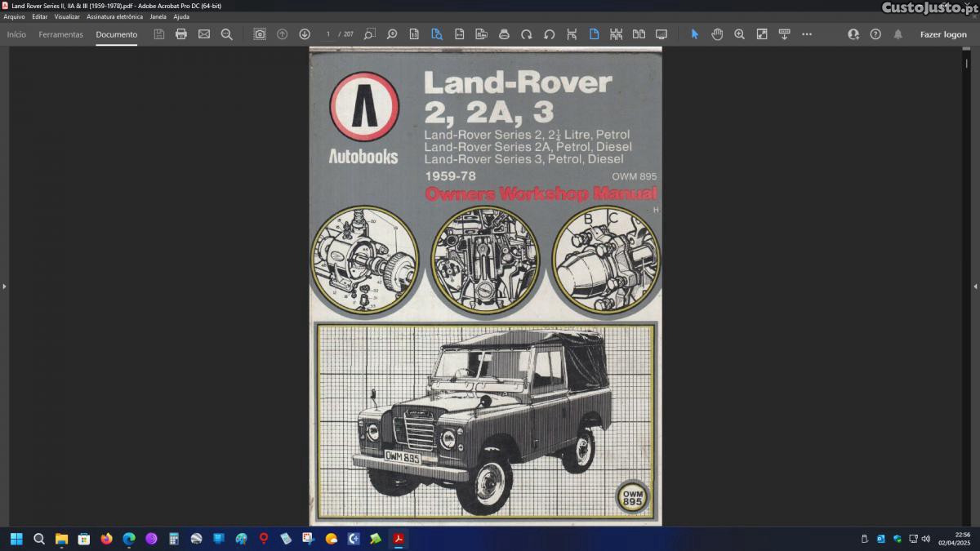This screenshot has width=980, height=551.
Task: Open the help question mark icon
Action: pyautogui.click(x=875, y=34)
